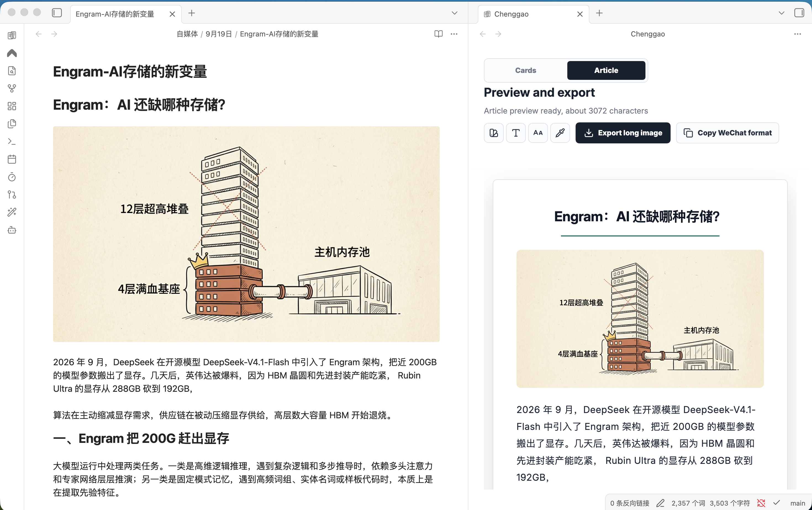Open the file search ribbon icon
Screen dimensions: 812x510
[12, 71]
